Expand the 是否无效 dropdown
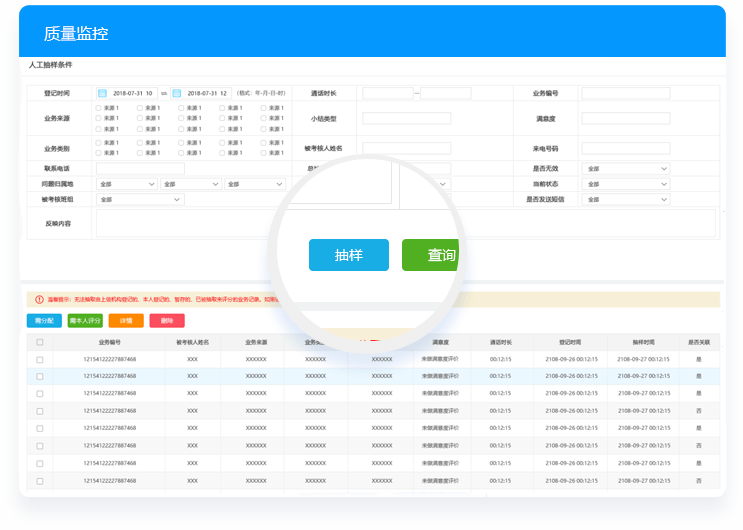Screen dimensions: 743x530 (x=626, y=169)
